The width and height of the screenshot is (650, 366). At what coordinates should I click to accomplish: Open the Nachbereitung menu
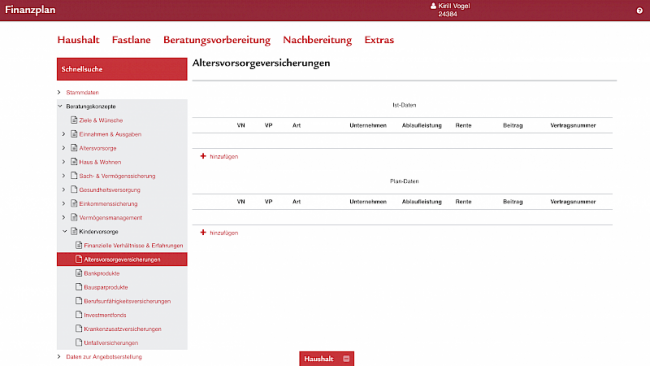tap(317, 40)
